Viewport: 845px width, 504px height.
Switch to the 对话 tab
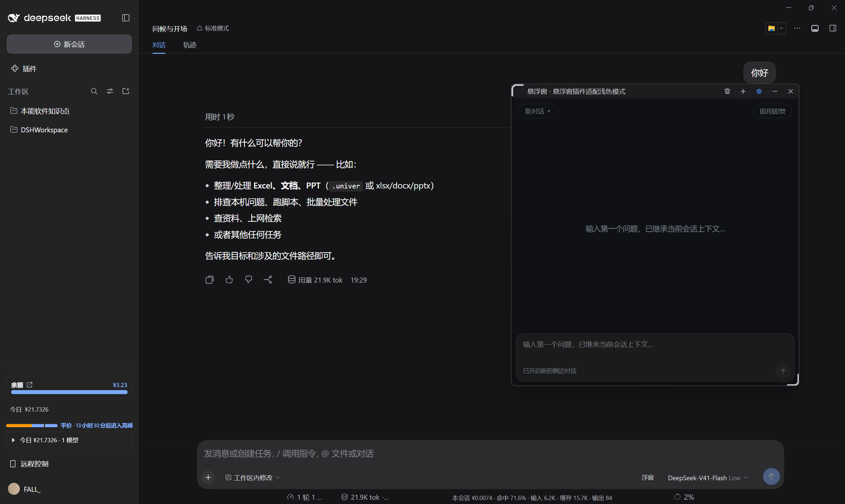159,45
